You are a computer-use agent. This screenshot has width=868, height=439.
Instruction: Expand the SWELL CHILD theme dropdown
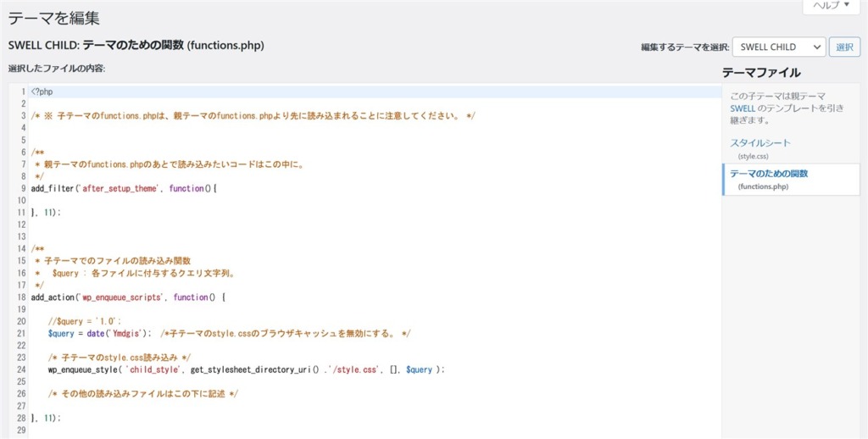tap(779, 47)
